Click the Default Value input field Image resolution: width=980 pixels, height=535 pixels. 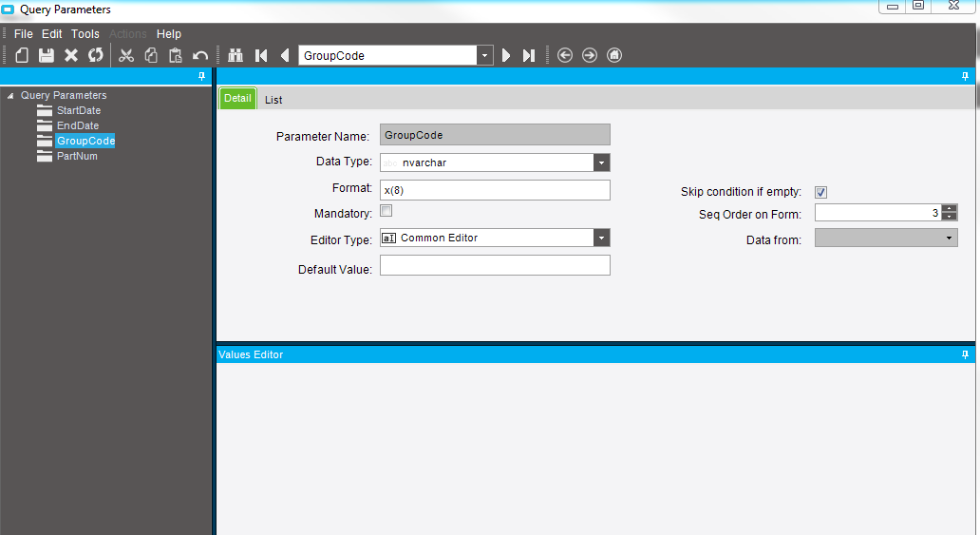[495, 265]
